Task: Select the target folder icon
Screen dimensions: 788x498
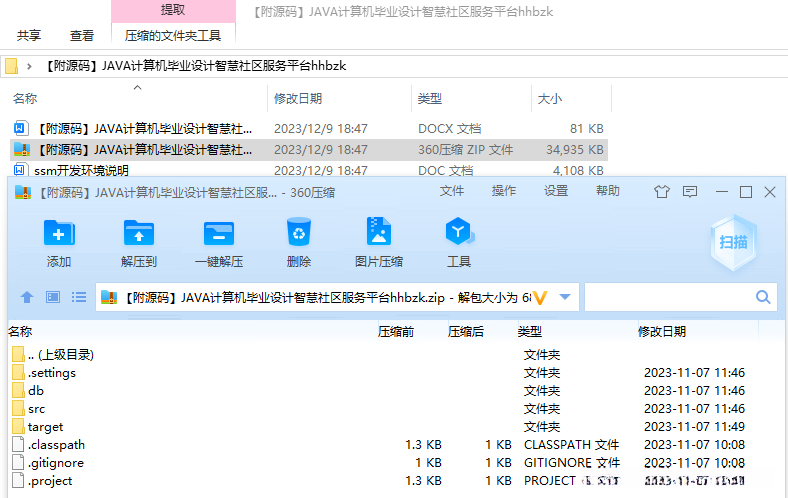Action: click(x=18, y=427)
